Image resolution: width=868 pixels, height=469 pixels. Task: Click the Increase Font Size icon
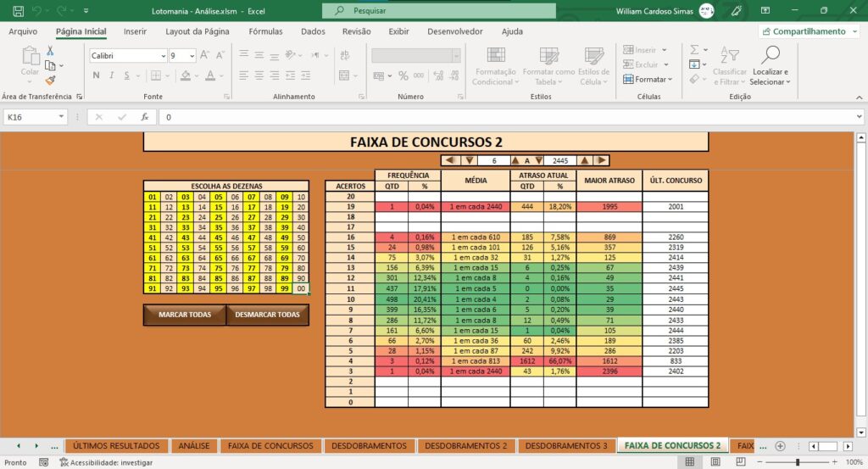pos(204,55)
